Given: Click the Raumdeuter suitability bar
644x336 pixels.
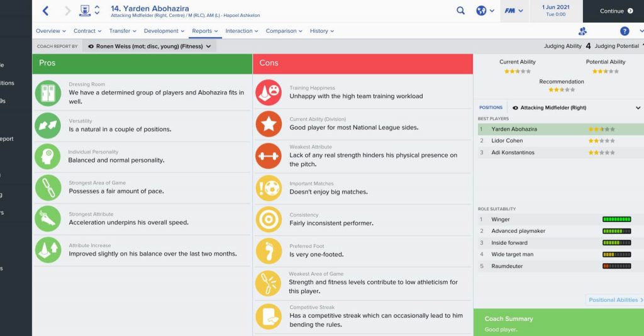Looking at the screenshot, I should 616,266.
